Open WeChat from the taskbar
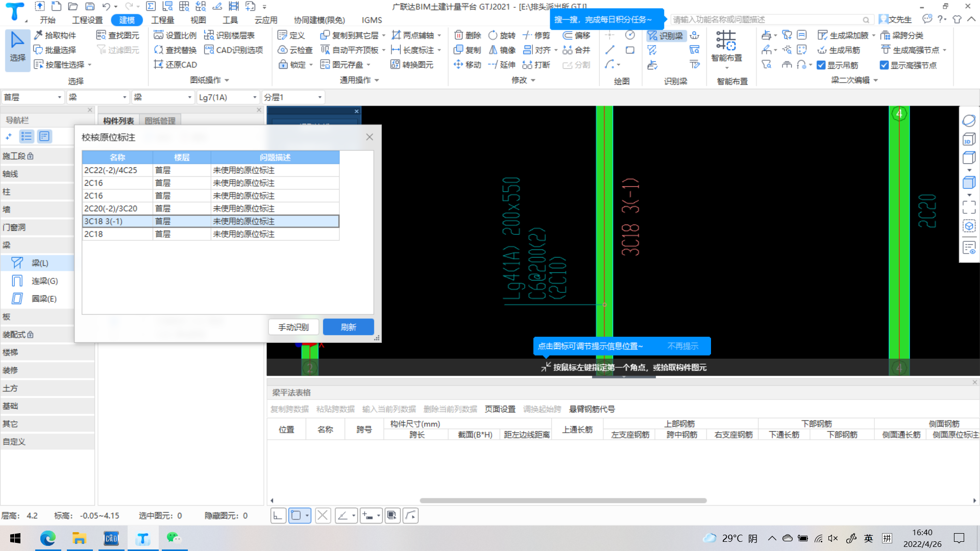Viewport: 980px width, 551px height. click(174, 538)
